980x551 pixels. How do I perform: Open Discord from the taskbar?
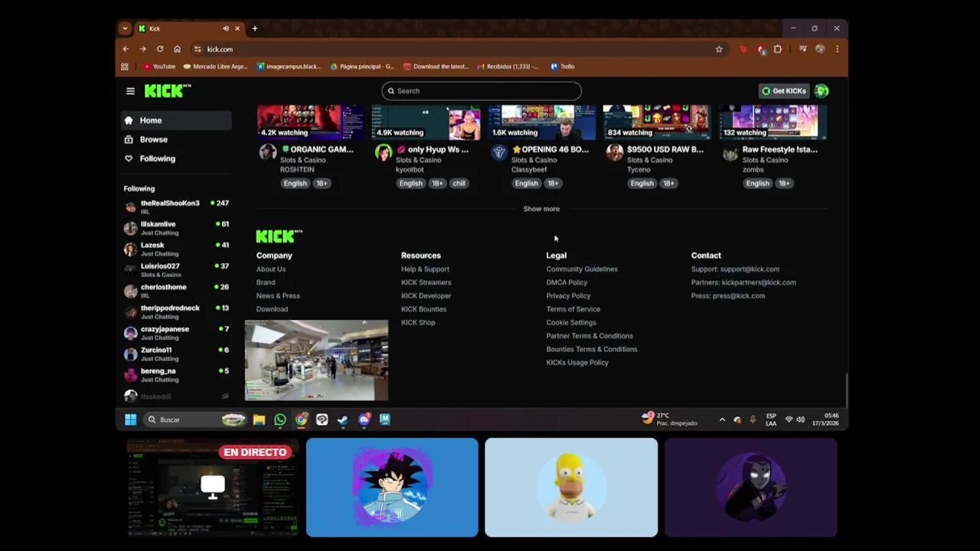364,419
